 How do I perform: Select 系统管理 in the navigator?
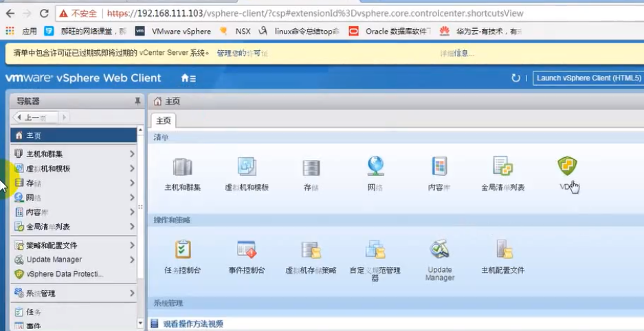(x=74, y=293)
